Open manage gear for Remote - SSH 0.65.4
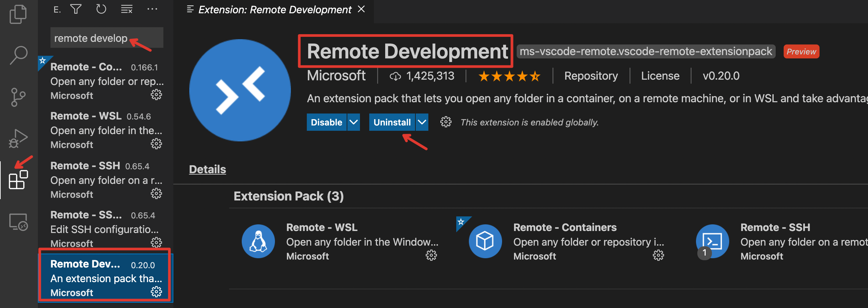Screen dimensions: 868x308 [x=156, y=193]
